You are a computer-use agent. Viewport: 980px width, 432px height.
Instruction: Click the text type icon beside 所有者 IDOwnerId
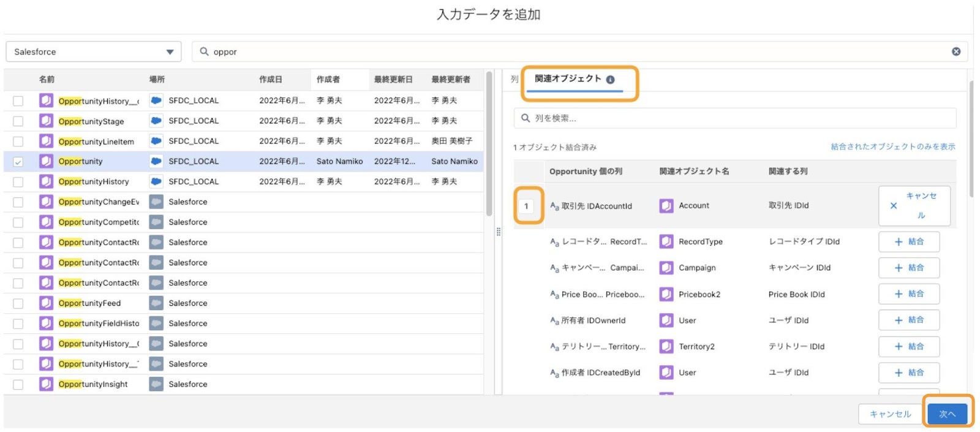554,320
